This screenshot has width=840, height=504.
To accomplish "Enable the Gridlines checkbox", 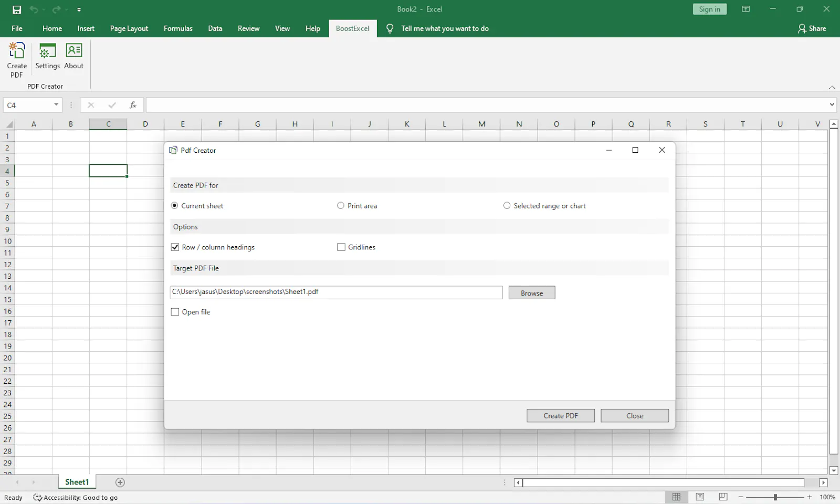I will pos(341,247).
